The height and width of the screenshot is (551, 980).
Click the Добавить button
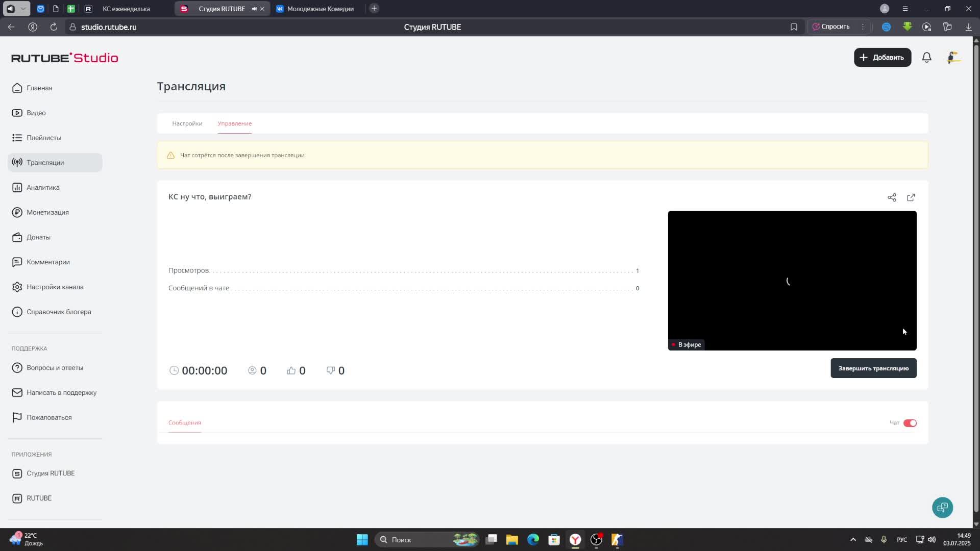pos(883,58)
